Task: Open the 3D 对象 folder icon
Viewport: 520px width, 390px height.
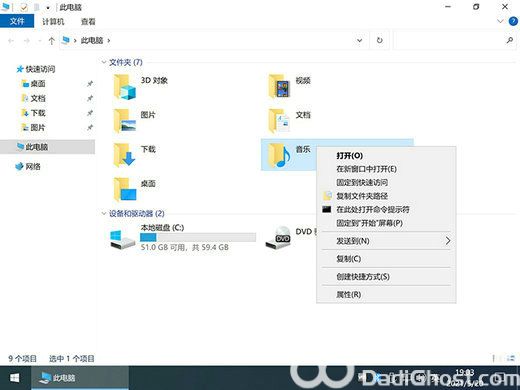Action: tap(125, 87)
